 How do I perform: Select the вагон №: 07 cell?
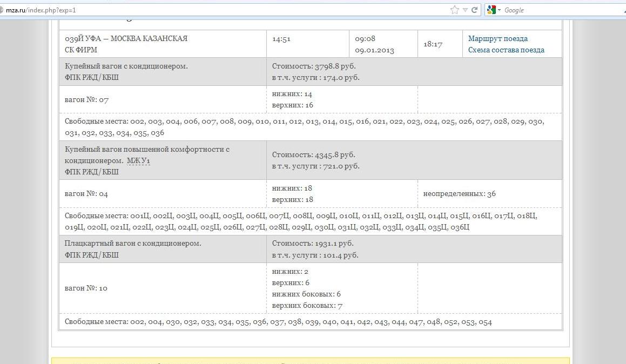[86, 99]
